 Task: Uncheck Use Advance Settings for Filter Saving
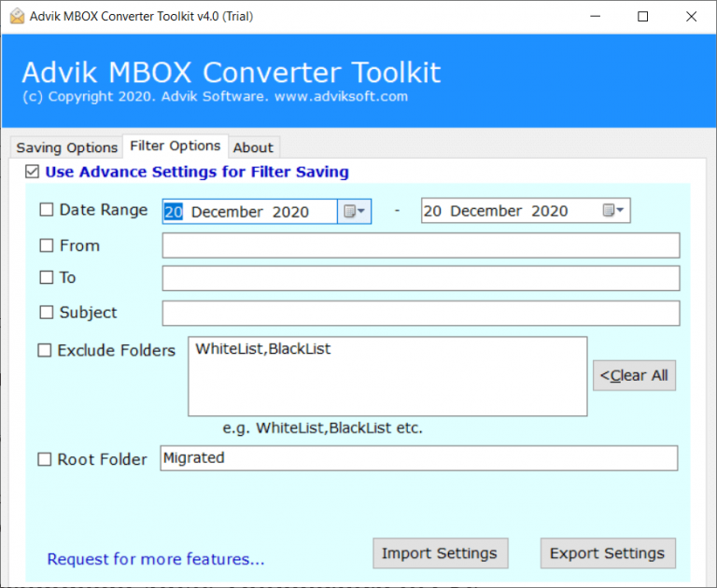point(33,172)
